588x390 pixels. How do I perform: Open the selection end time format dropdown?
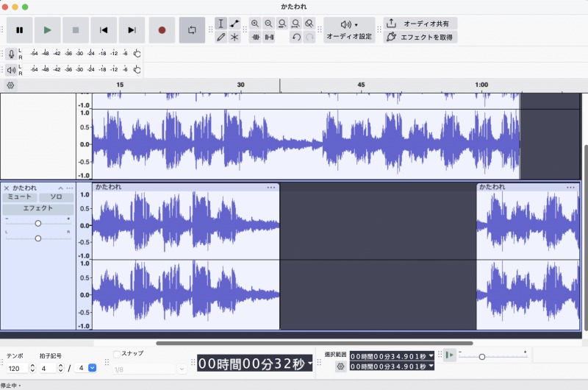[431, 366]
